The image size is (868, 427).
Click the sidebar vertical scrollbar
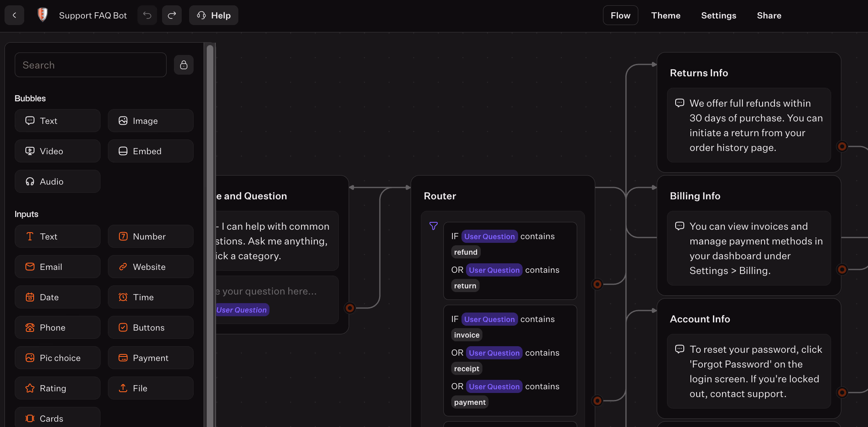pyautogui.click(x=210, y=234)
